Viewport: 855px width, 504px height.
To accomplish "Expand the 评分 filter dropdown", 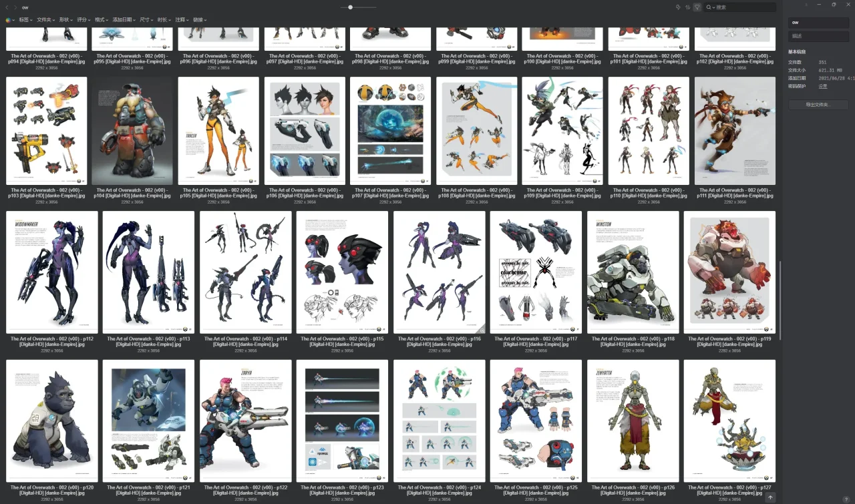I will pyautogui.click(x=84, y=20).
